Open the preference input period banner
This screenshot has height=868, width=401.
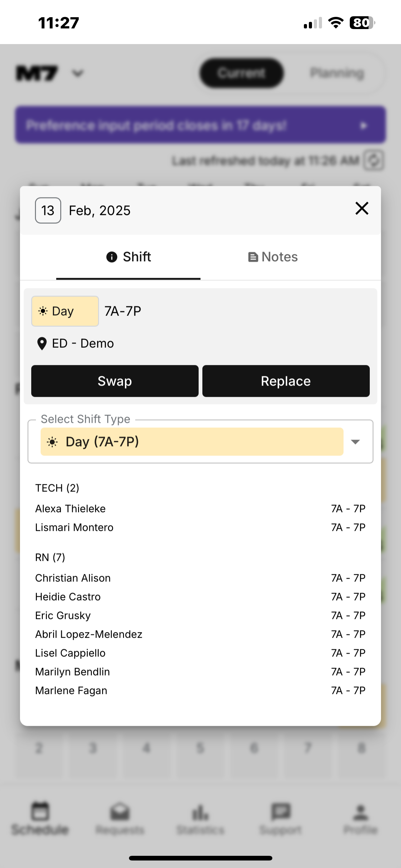click(x=200, y=125)
